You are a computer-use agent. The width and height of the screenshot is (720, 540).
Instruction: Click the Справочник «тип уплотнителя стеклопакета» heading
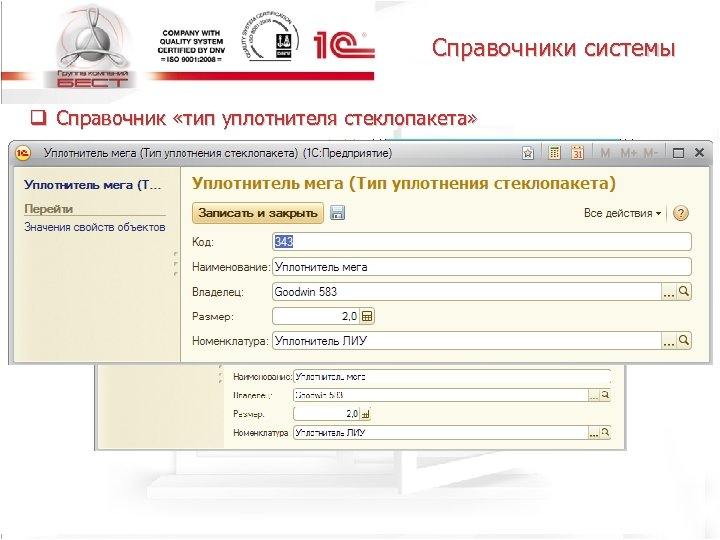click(x=266, y=118)
